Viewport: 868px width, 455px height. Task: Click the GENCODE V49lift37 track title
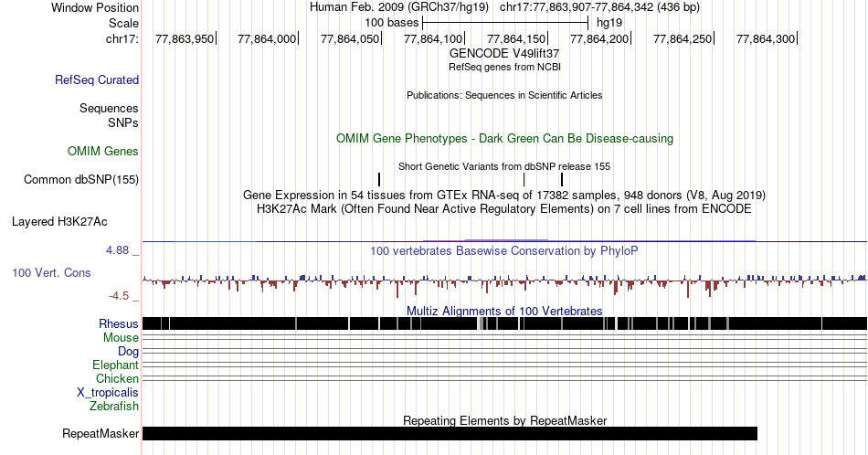tap(504, 54)
